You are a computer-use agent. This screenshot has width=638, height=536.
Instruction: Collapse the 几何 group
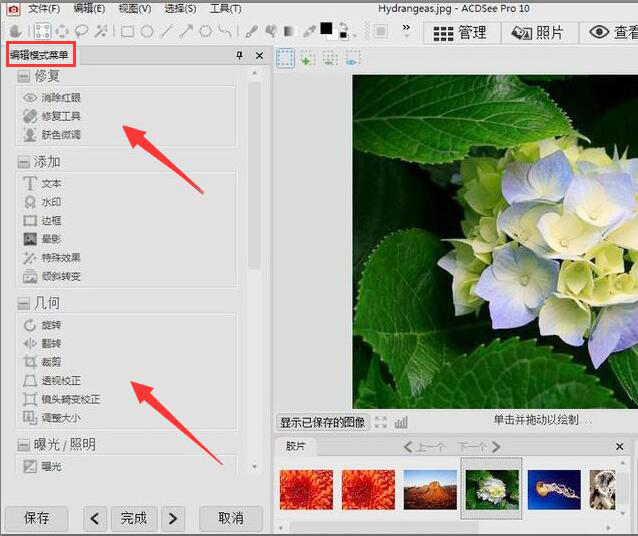(x=24, y=303)
